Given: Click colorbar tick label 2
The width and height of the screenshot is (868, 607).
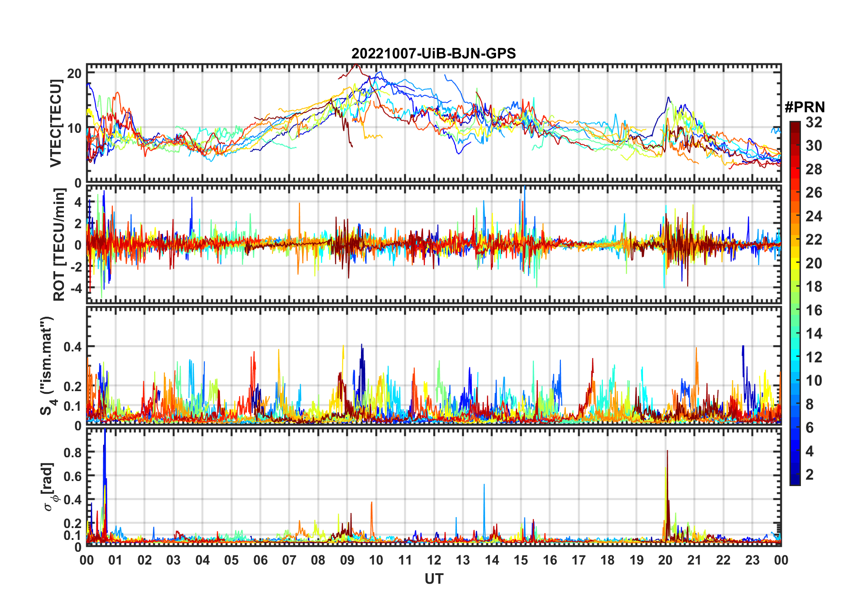Looking at the screenshot, I should (x=810, y=475).
